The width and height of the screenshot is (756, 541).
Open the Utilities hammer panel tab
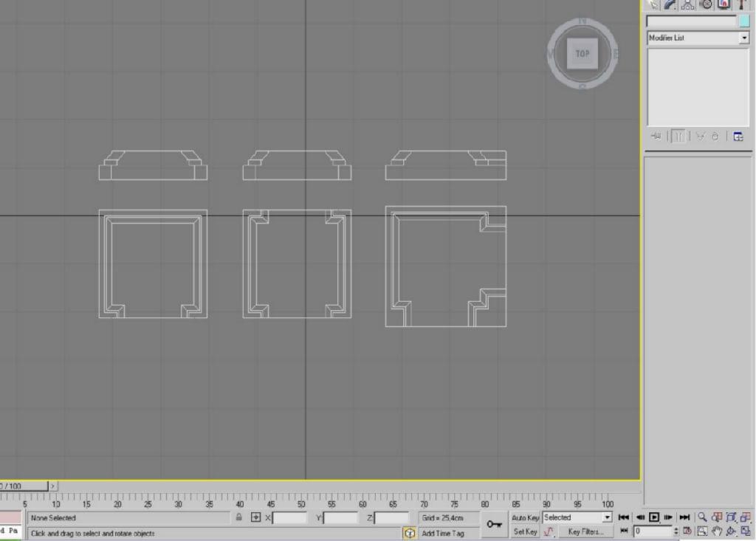pyautogui.click(x=742, y=4)
